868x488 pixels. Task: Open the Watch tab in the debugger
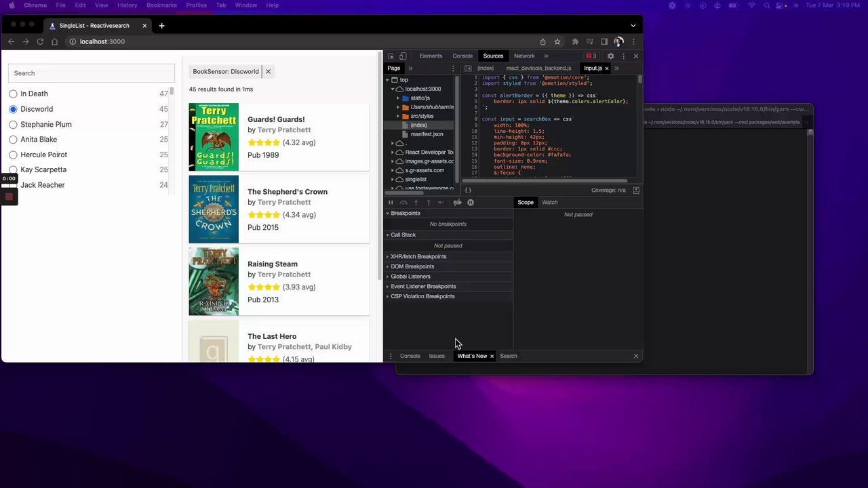[x=549, y=203]
